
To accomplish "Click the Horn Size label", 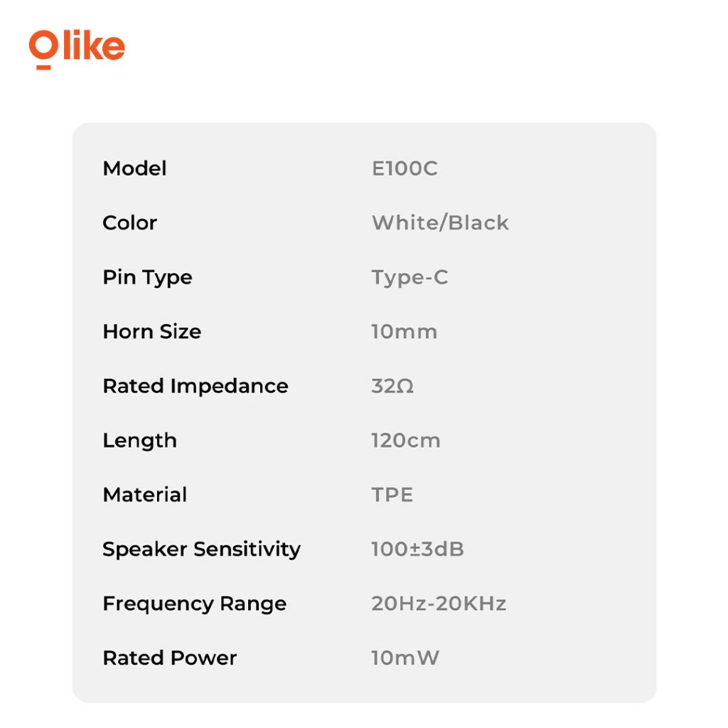I will (x=151, y=331).
